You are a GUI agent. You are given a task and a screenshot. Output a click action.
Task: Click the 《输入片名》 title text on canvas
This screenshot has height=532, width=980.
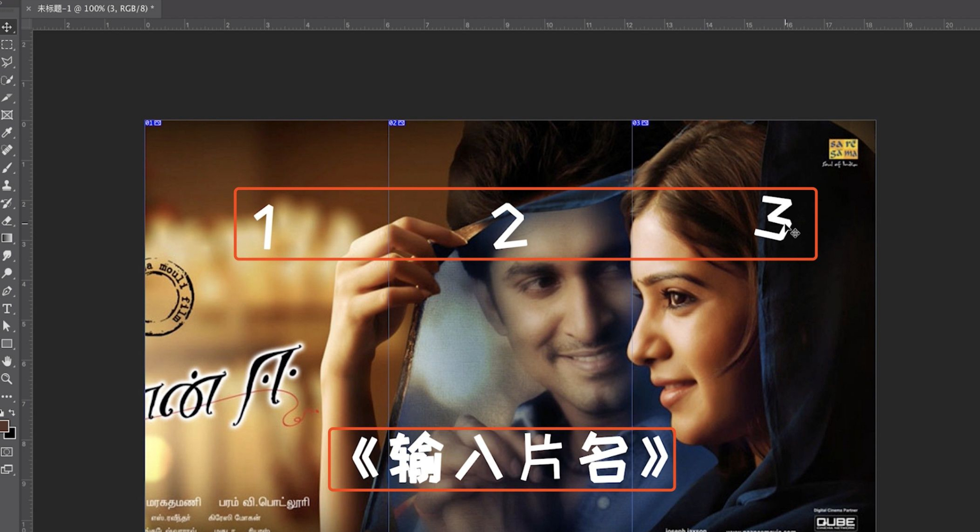(509, 458)
